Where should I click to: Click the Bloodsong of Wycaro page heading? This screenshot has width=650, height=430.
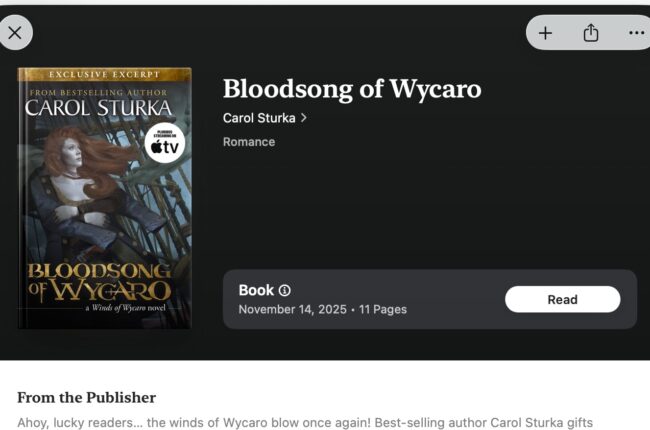coord(352,88)
